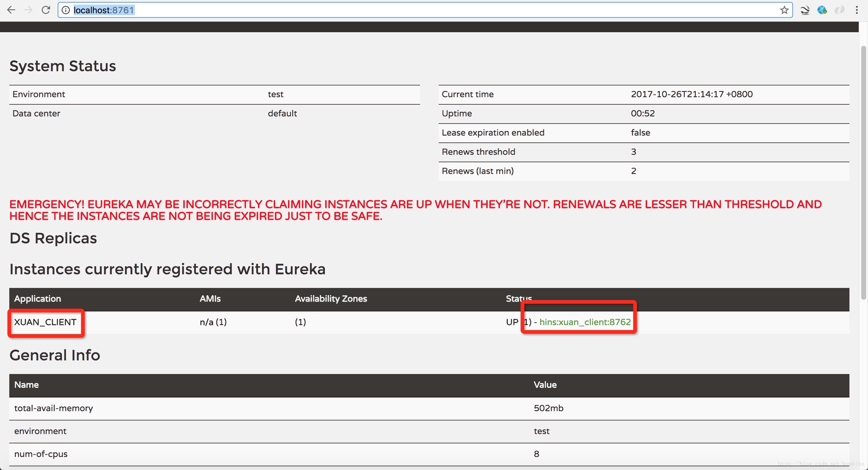
Task: Click the Renews threshold label
Action: [479, 152]
